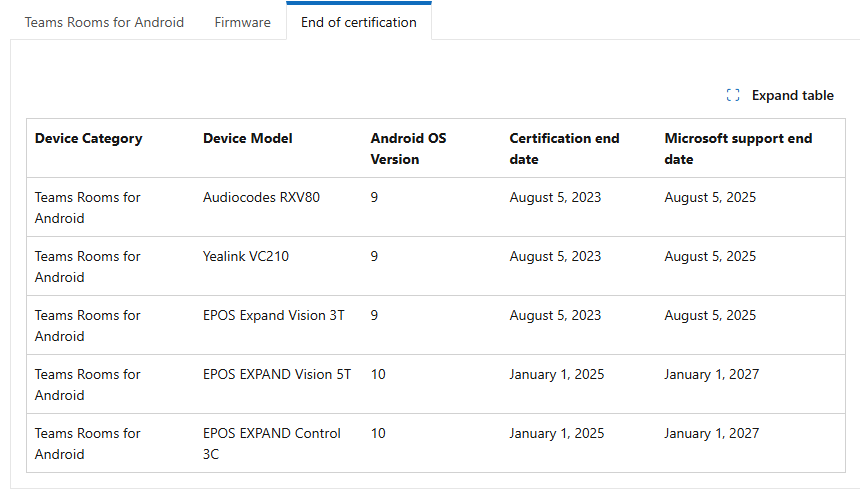Click Android version 10 in Vision 5T row
Screen dimensions: 860x490
(378, 374)
